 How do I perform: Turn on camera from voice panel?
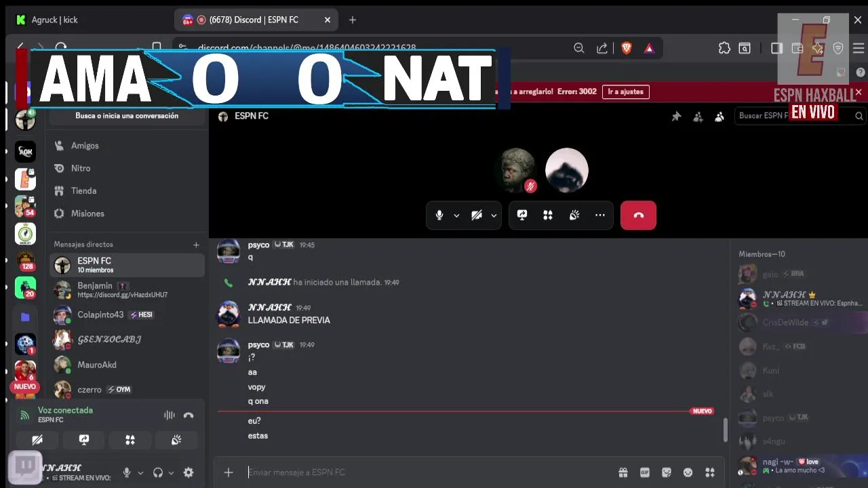pos(37,440)
